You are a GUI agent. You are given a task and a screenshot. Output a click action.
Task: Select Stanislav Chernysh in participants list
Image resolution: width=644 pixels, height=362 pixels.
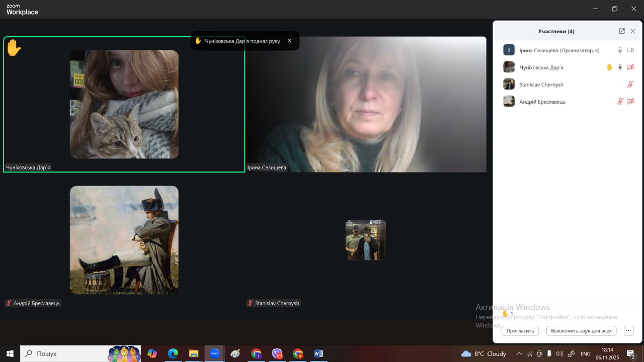click(x=541, y=84)
